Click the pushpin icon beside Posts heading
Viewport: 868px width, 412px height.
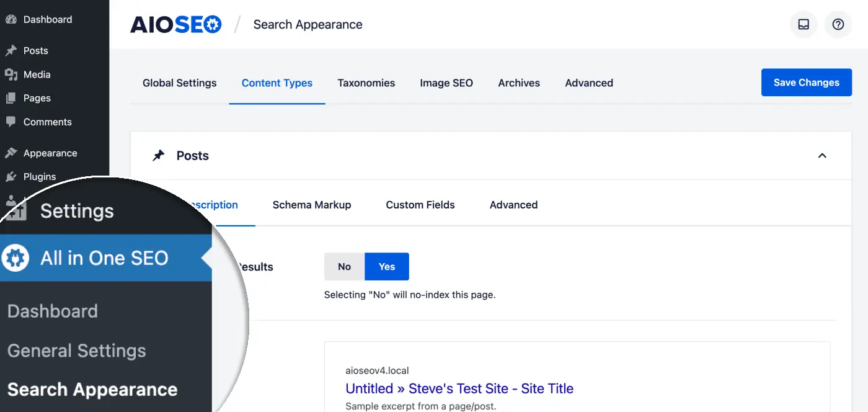[x=159, y=156]
